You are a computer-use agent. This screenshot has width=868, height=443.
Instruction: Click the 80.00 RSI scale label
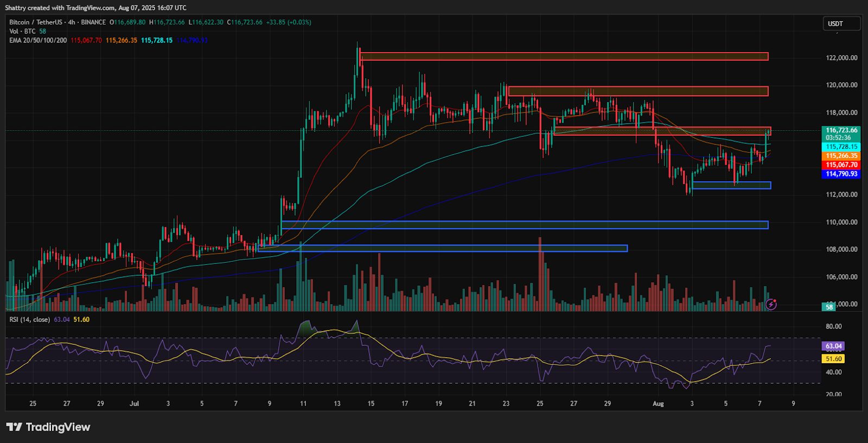click(x=834, y=326)
